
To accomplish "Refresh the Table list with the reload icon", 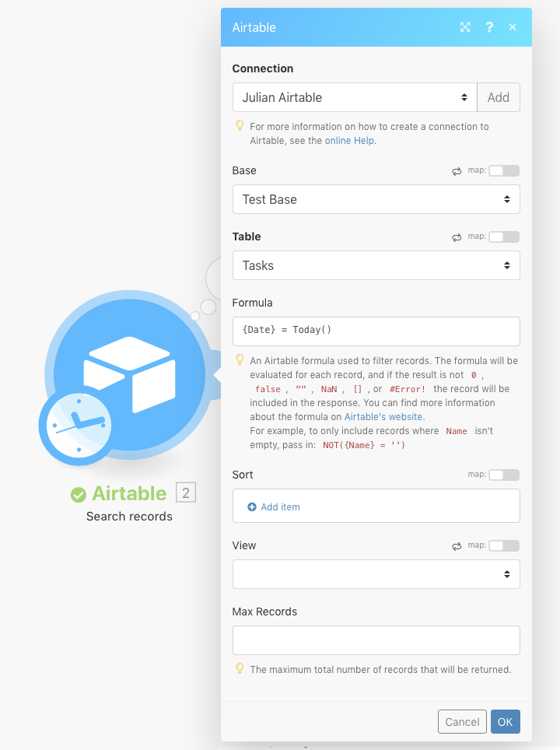I will pyautogui.click(x=457, y=237).
